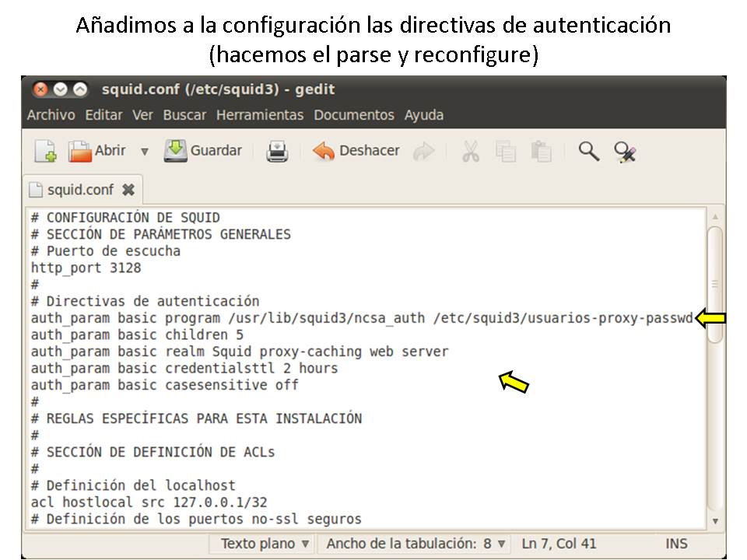Click the Copy icon
Screen dimensions: 747x560
coord(506,152)
